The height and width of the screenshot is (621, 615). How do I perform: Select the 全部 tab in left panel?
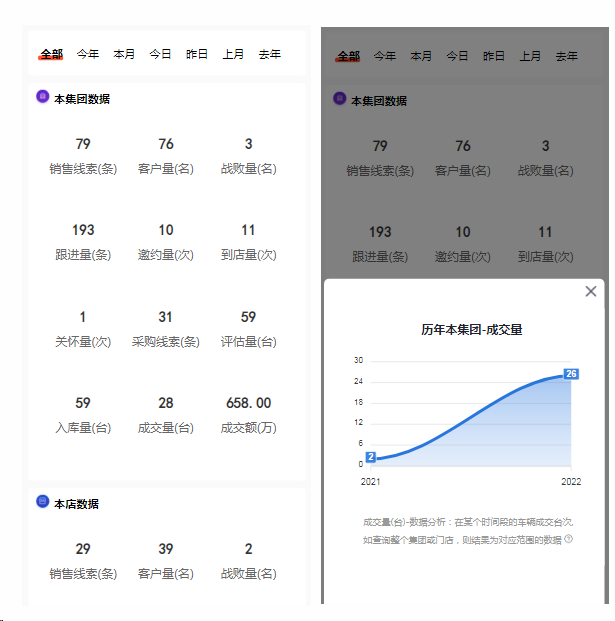pyautogui.click(x=51, y=54)
